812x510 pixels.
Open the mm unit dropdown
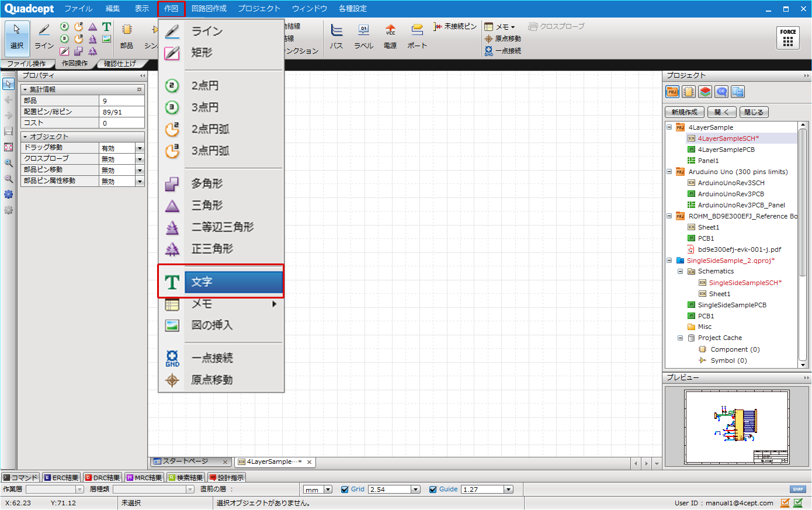(x=328, y=490)
